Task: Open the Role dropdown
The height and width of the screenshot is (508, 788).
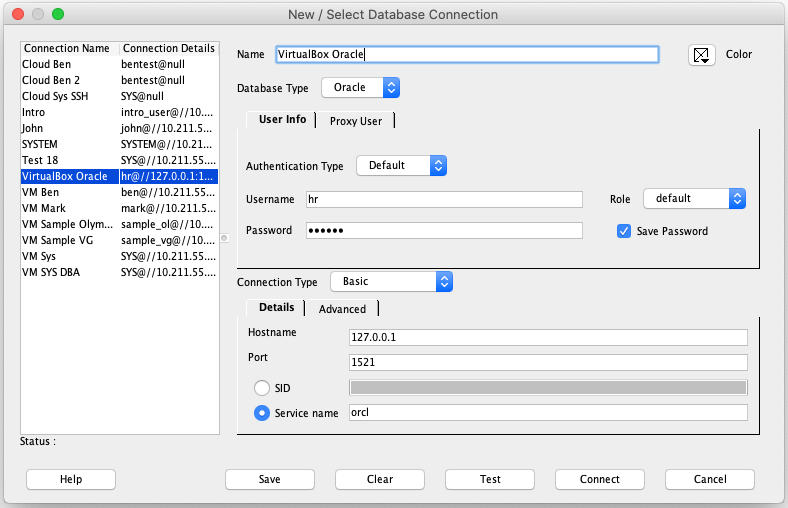Action: tap(694, 199)
